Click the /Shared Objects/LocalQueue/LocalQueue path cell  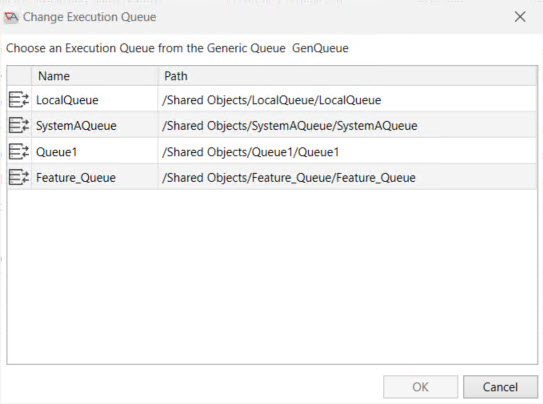pos(348,100)
